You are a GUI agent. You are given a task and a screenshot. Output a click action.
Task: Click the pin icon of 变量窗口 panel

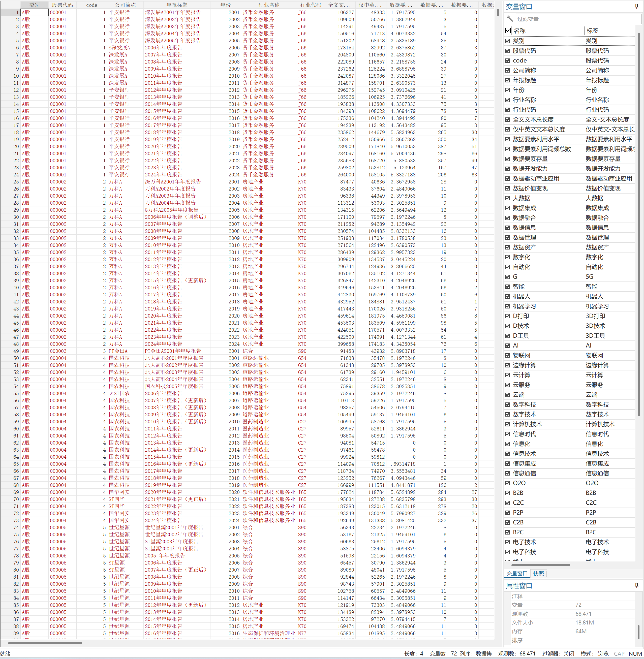[x=636, y=6]
